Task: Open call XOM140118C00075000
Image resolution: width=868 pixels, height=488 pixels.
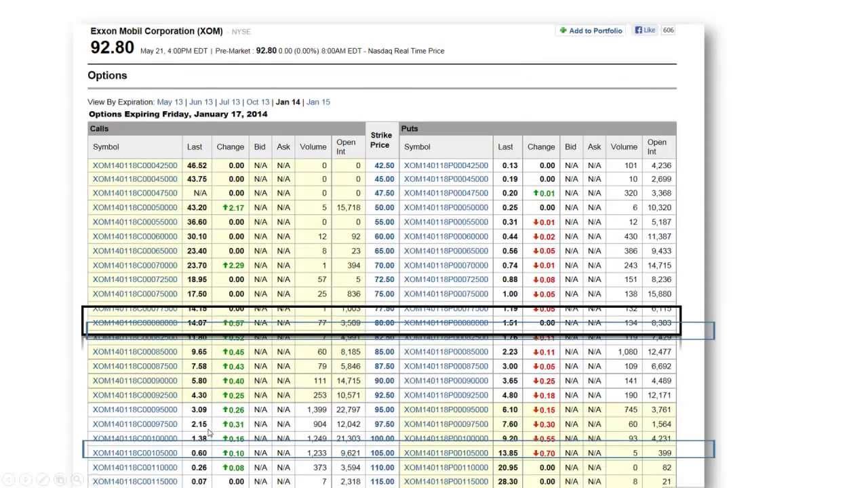Action: (135, 294)
